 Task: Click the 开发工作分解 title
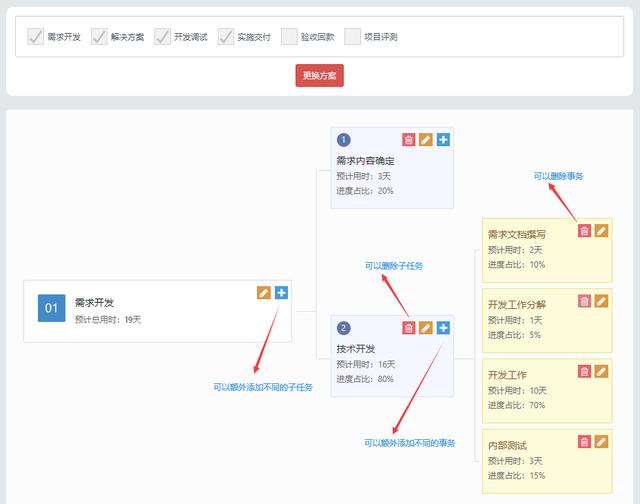tap(517, 304)
